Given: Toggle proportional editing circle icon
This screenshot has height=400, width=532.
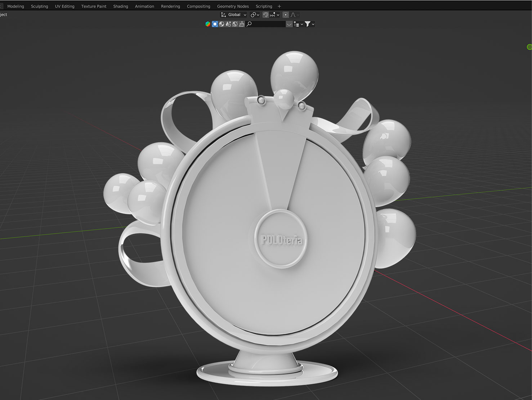Looking at the screenshot, I should [286, 15].
